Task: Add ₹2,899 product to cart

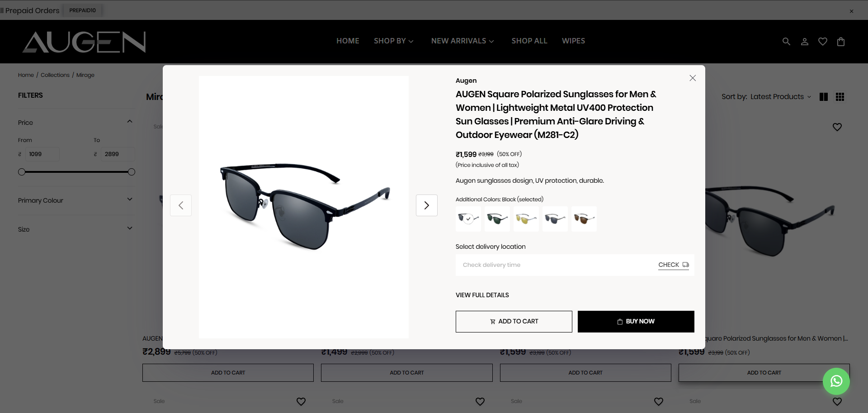Action: (228, 373)
